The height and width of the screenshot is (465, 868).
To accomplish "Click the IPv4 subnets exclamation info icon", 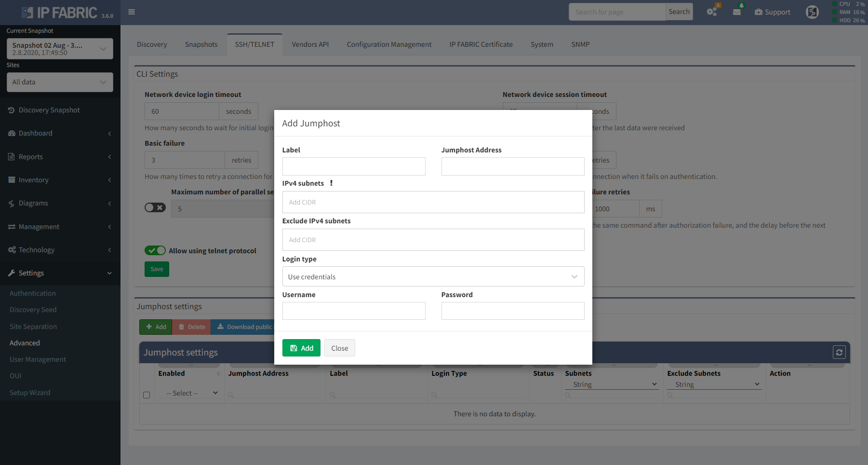I will [x=331, y=183].
